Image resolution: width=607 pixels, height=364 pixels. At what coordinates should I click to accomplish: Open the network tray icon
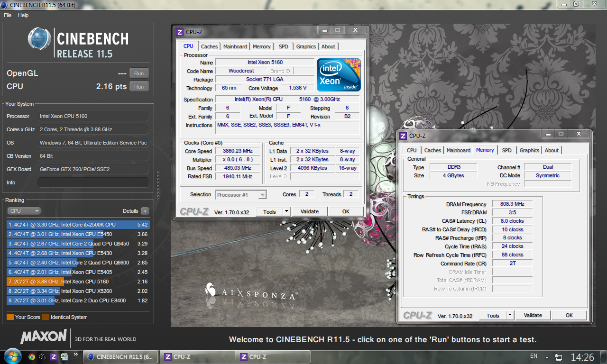click(x=559, y=357)
